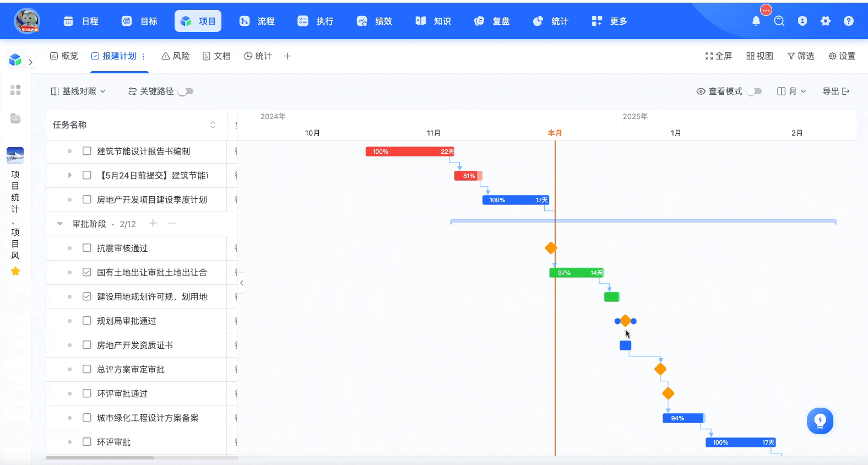The width and height of the screenshot is (868, 465).
Task: Check the 房地产开发资质证书 checkbox
Action: 87,345
